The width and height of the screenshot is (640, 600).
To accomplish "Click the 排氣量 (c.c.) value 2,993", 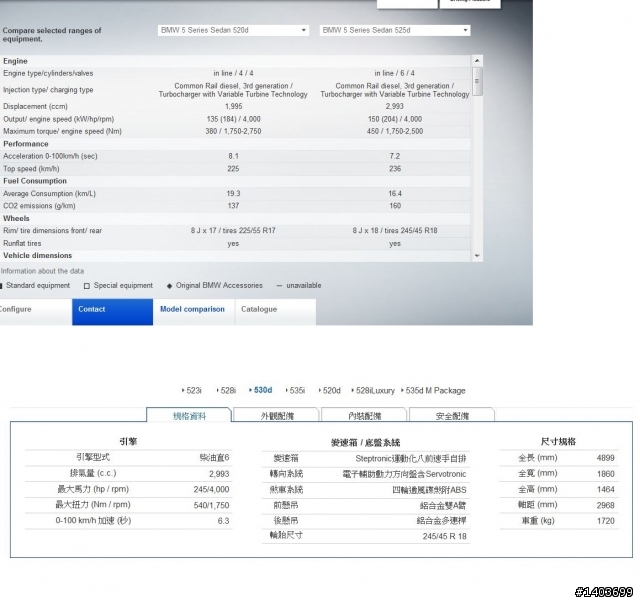I will [219, 474].
